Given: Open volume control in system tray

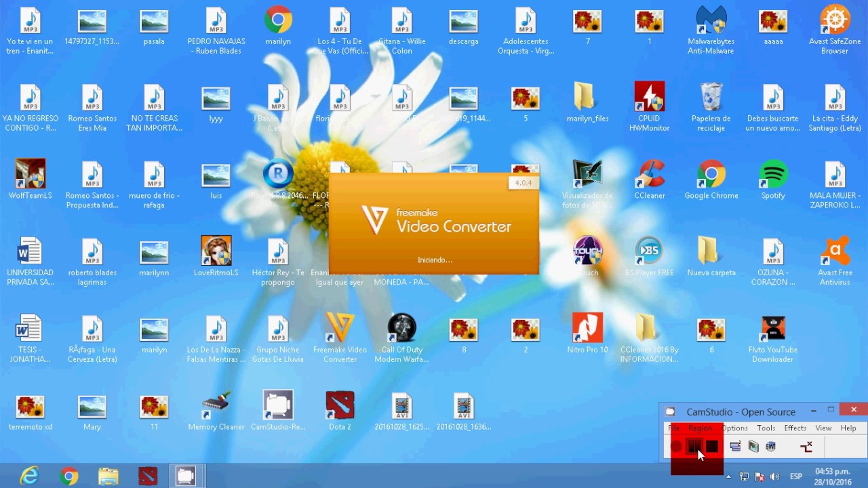Looking at the screenshot, I should tap(774, 476).
